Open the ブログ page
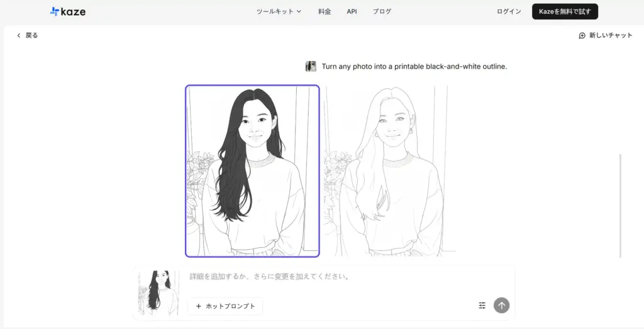Image resolution: width=644 pixels, height=329 pixels. [382, 11]
